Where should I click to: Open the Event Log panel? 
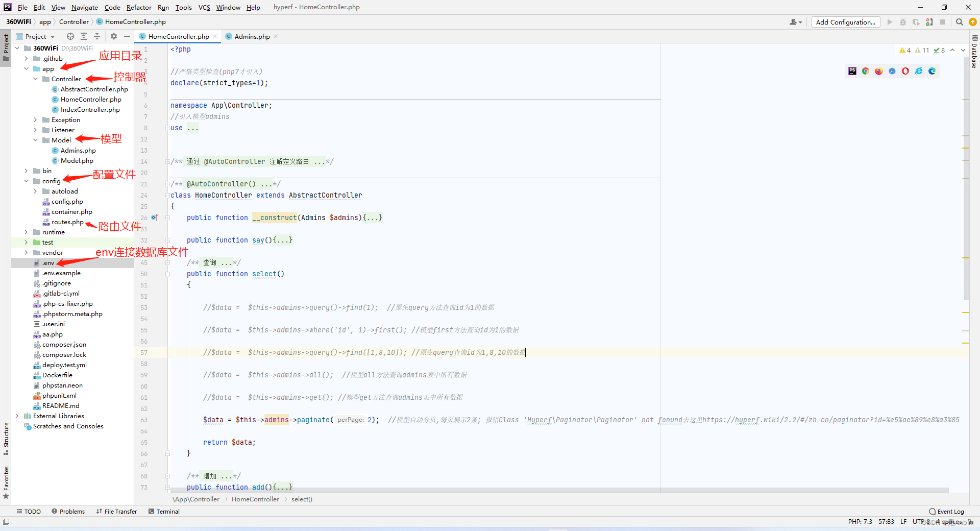[950, 511]
